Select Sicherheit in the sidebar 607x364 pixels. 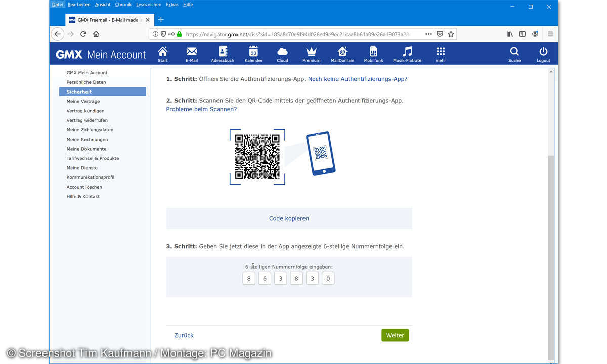pyautogui.click(x=102, y=92)
